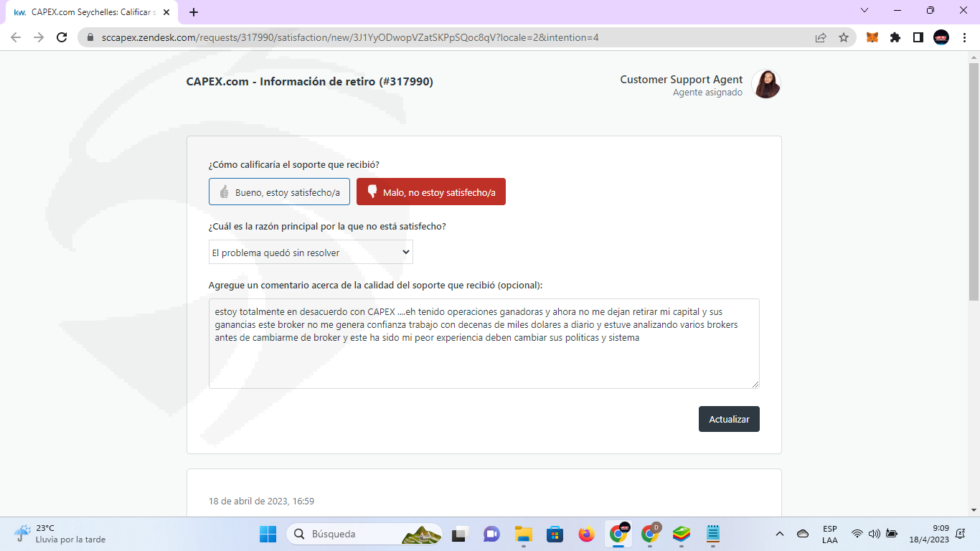Open File Explorer from taskbar
The width and height of the screenshot is (980, 551).
point(523,534)
